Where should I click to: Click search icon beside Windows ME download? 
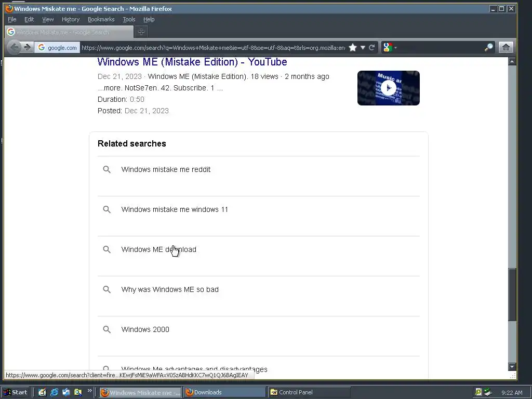point(107,249)
